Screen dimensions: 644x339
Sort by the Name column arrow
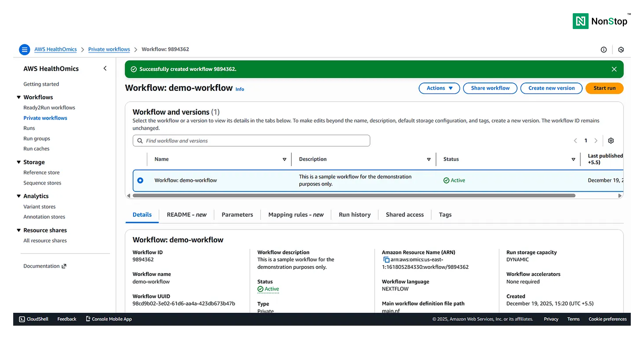[x=284, y=159]
